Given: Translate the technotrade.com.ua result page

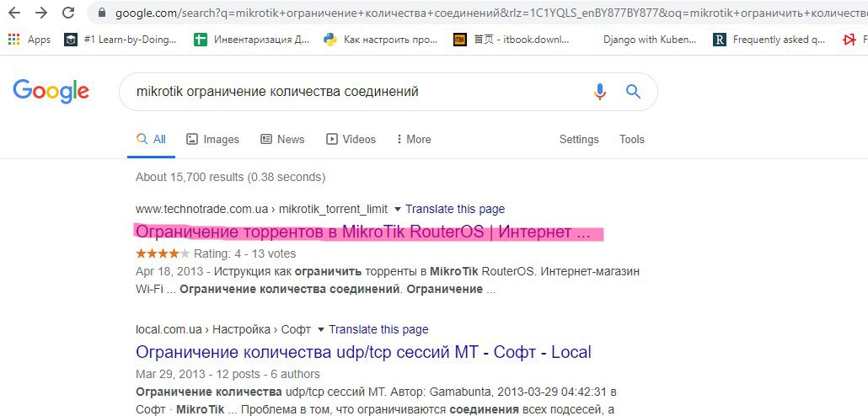Looking at the screenshot, I should (455, 209).
